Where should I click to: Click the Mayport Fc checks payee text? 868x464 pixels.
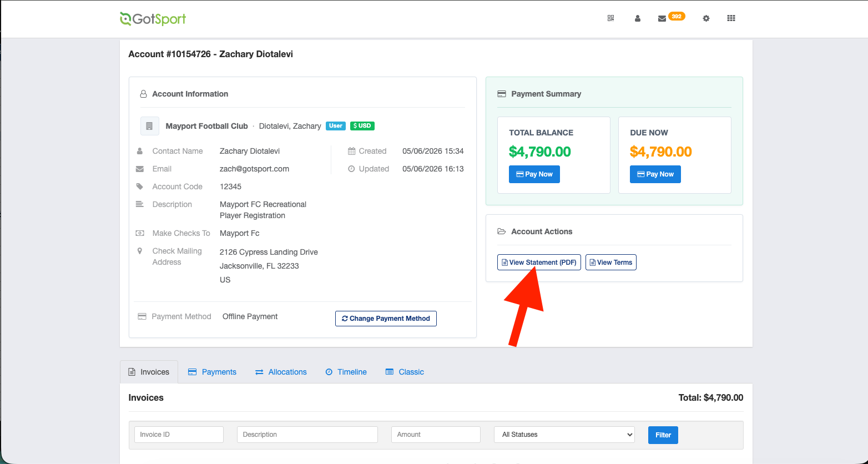click(240, 233)
